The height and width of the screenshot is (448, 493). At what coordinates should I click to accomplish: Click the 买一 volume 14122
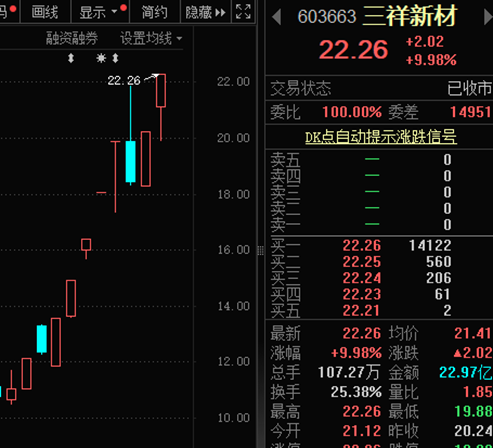click(x=430, y=246)
